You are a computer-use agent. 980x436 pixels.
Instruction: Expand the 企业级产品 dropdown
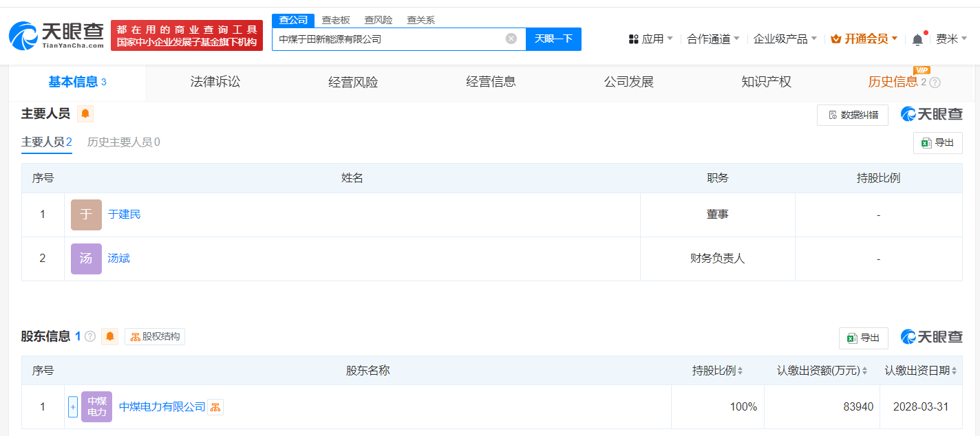(x=785, y=39)
